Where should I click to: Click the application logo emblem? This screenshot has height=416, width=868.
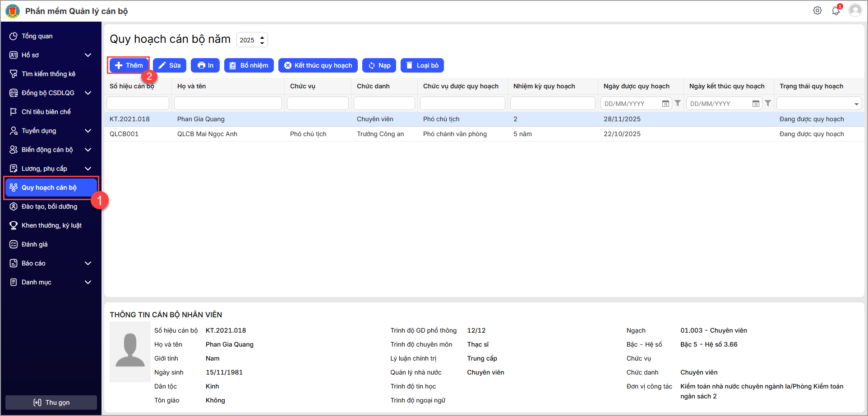(13, 11)
